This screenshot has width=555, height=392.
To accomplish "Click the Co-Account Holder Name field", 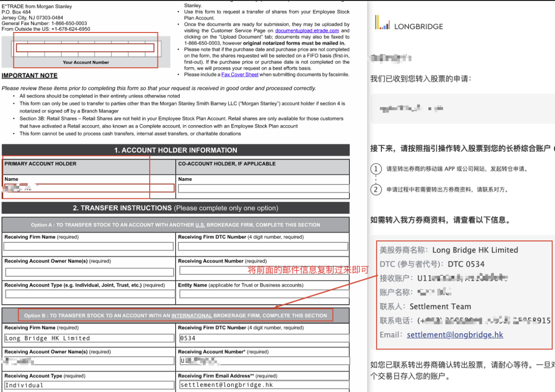I will pos(263,188).
